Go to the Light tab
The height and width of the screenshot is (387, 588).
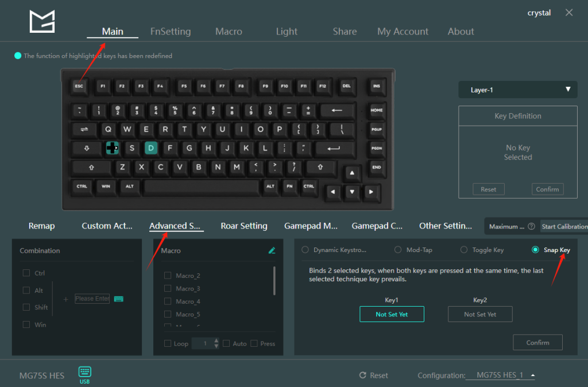tap(287, 32)
